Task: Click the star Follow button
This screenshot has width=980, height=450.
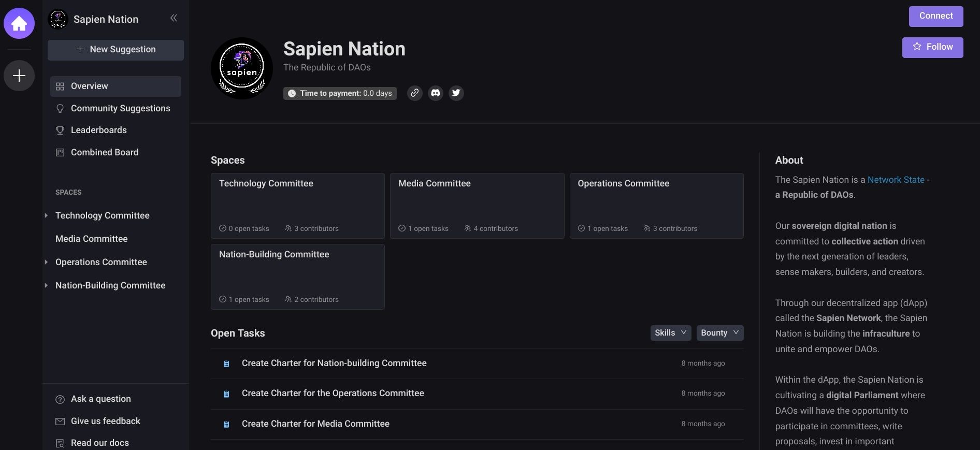Action: tap(932, 47)
